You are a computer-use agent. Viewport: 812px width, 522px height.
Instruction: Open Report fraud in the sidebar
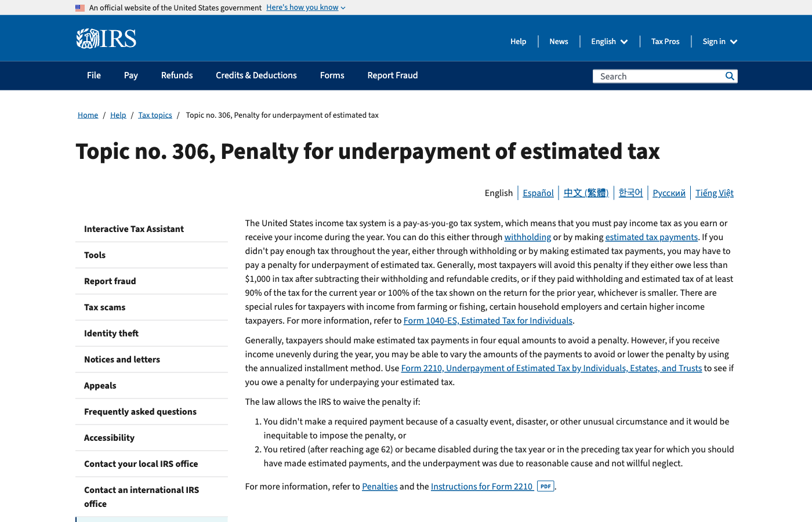151,281
